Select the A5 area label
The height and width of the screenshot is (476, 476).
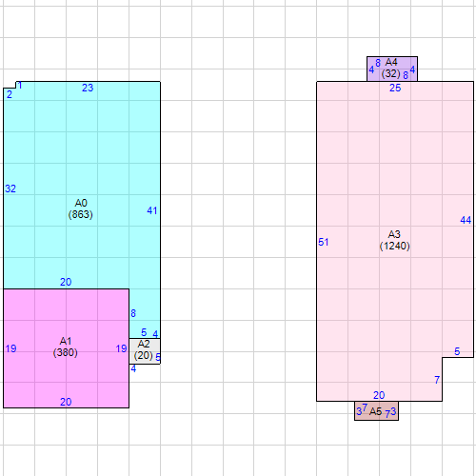(x=375, y=411)
